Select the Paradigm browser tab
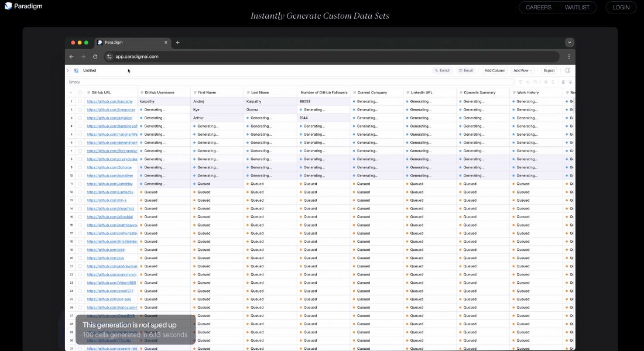Image resolution: width=644 pixels, height=351 pixels. 132,42
